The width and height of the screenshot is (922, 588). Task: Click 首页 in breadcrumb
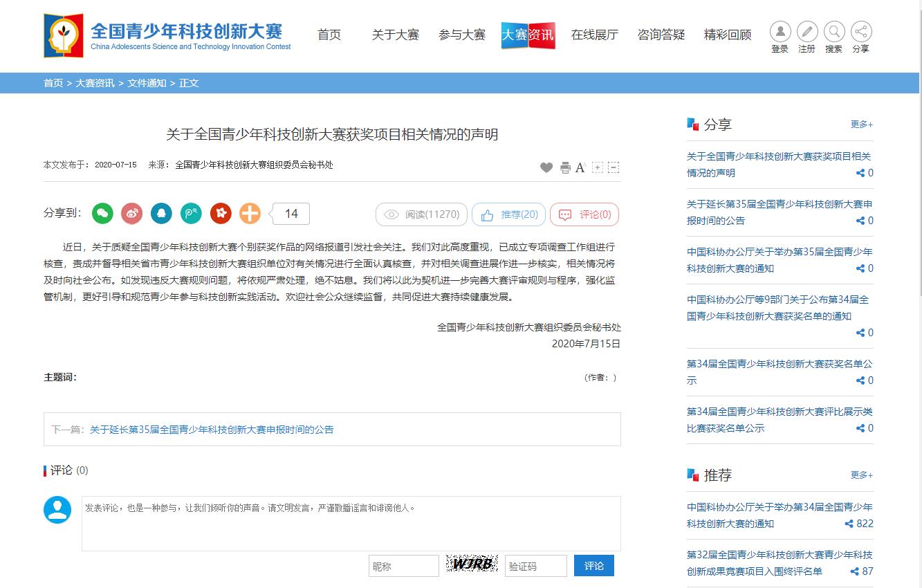tap(53, 83)
